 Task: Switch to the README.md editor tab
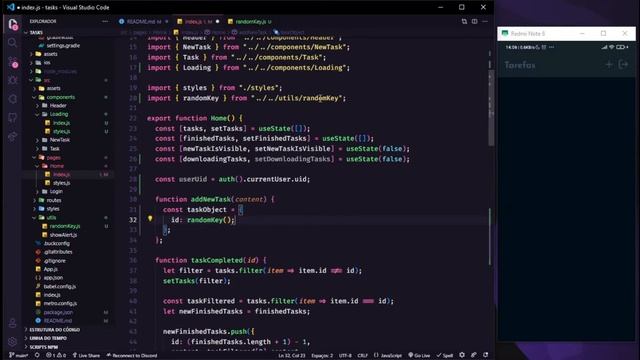(x=144, y=22)
